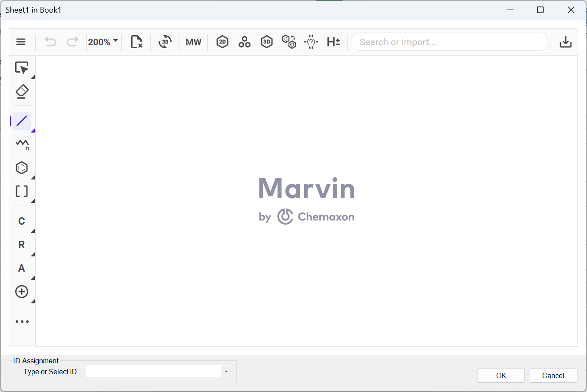The image size is (587, 392).
Task: Clear the canvas with the delete-document icon
Action: click(x=136, y=42)
